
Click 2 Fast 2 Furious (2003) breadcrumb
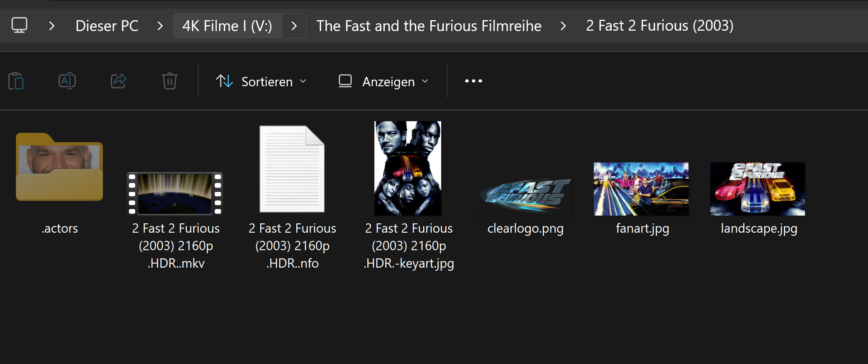pyautogui.click(x=660, y=26)
